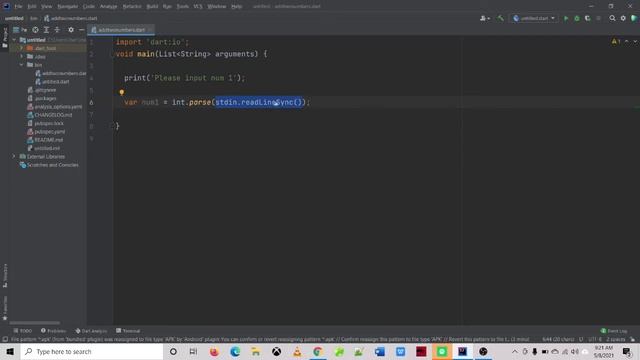Toggle the Favorites side tool window button
640x360 pixels.
[x=5, y=308]
